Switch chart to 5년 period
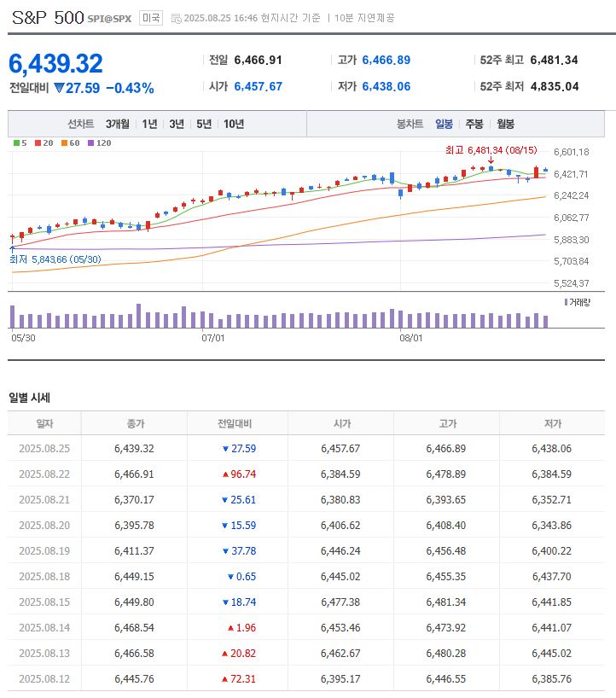This screenshot has width=616, height=698. (204, 124)
